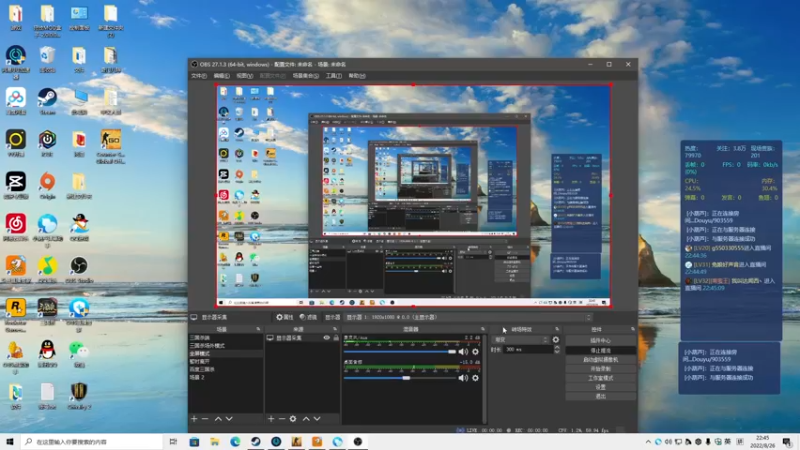Open desktop audio track settings gear
This screenshot has width=800, height=450.
point(476,352)
